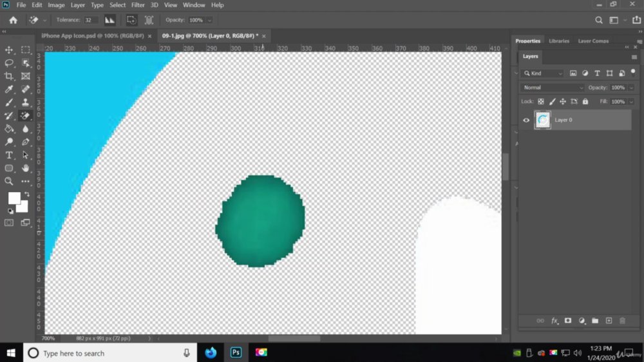Viewport: 644px width, 362px height.
Task: Toggle Quick Mask mode
Action: (8, 223)
